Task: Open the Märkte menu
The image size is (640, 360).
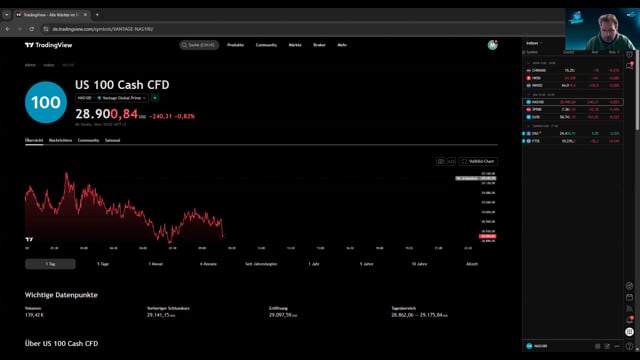Action: point(295,45)
